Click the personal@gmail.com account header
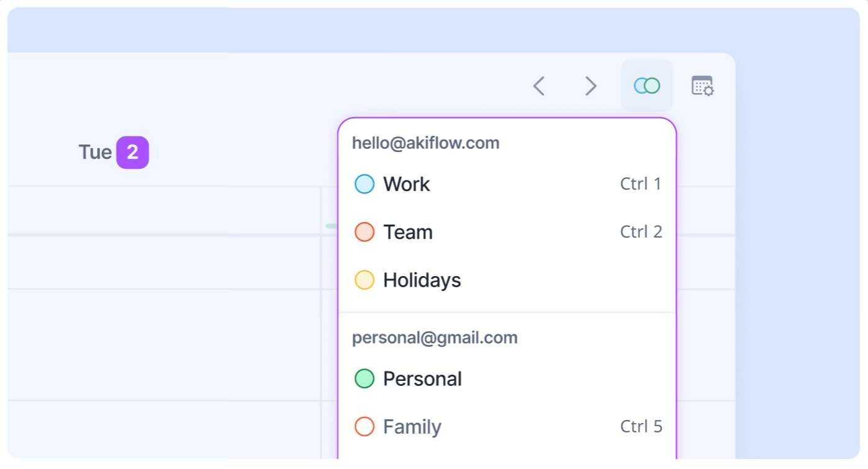This screenshot has width=868, height=469. click(435, 338)
